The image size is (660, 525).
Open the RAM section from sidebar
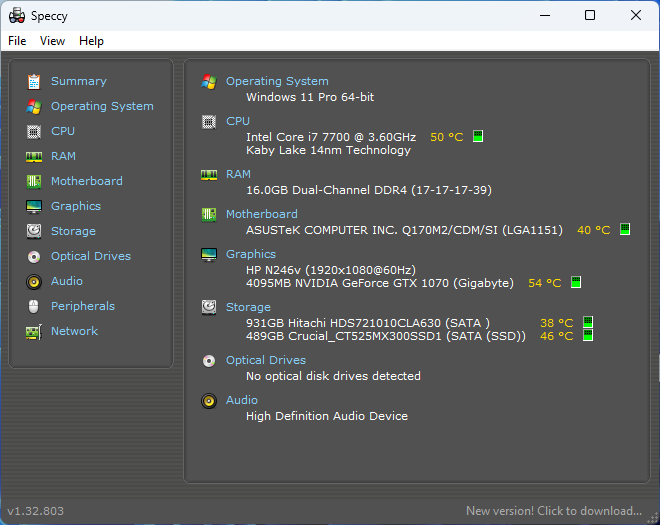[x=63, y=156]
